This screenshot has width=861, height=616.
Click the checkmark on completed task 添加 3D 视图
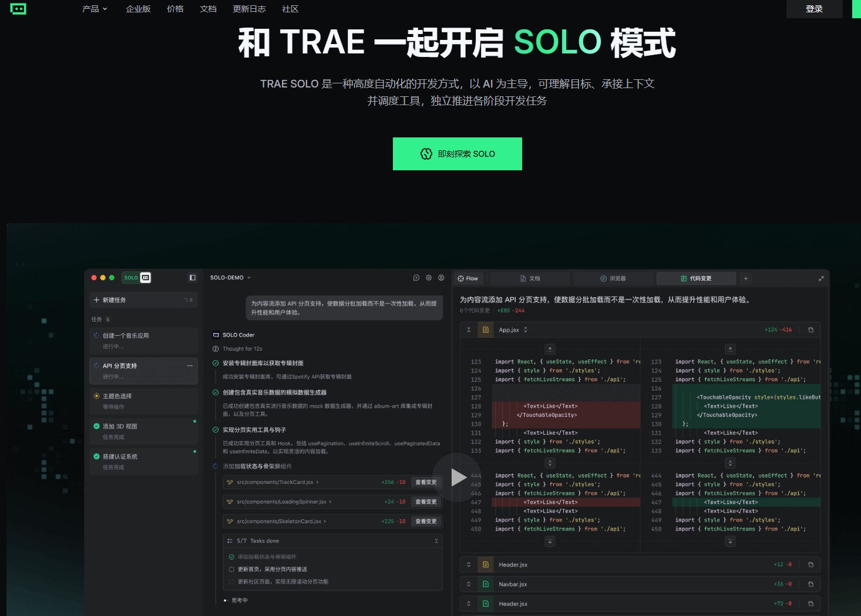click(97, 426)
